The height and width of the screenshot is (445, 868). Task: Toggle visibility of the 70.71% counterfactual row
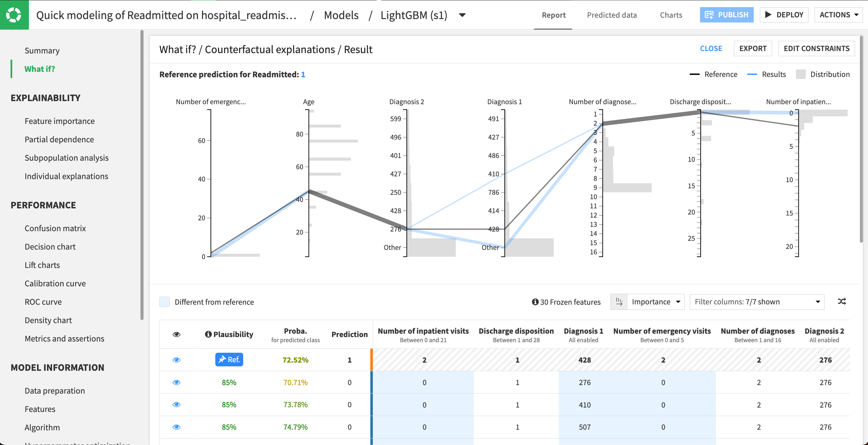pos(177,382)
